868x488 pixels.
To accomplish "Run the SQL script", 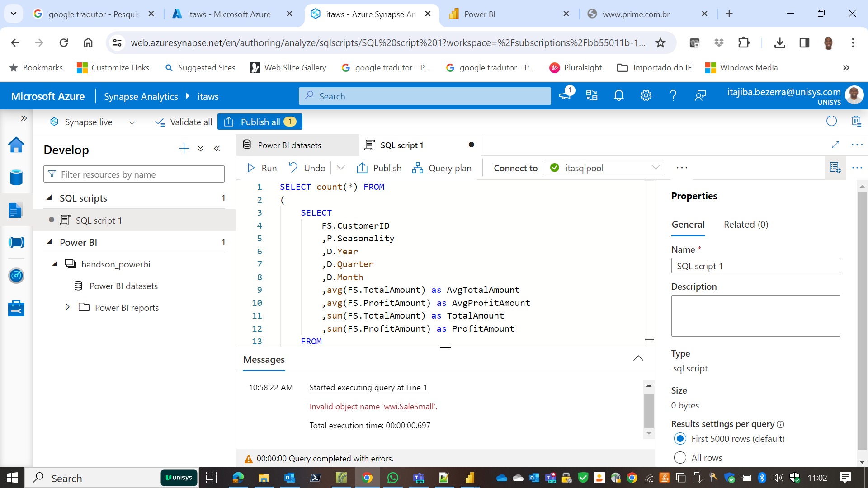I will tap(262, 168).
